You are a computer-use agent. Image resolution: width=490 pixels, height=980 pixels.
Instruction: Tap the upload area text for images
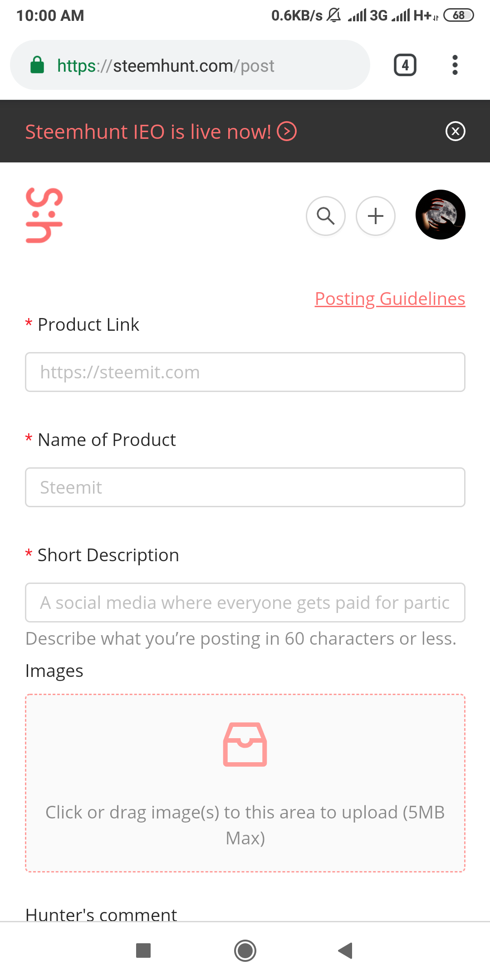[x=245, y=825]
